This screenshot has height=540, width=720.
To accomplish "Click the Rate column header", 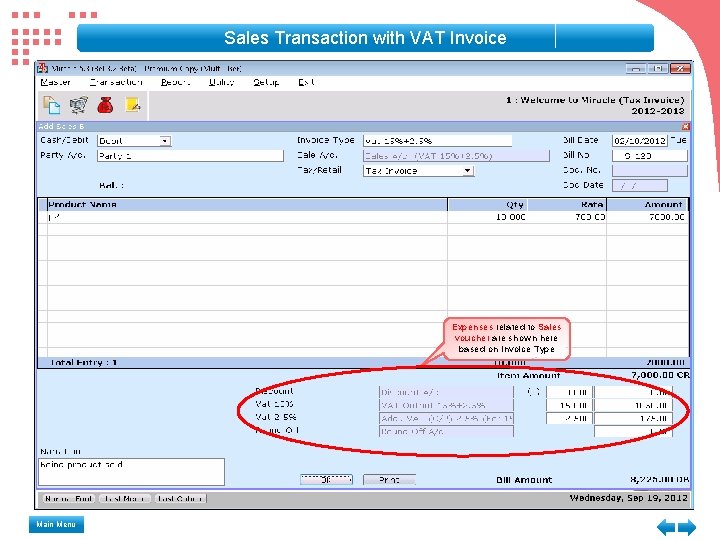I will pyautogui.click(x=567, y=204).
